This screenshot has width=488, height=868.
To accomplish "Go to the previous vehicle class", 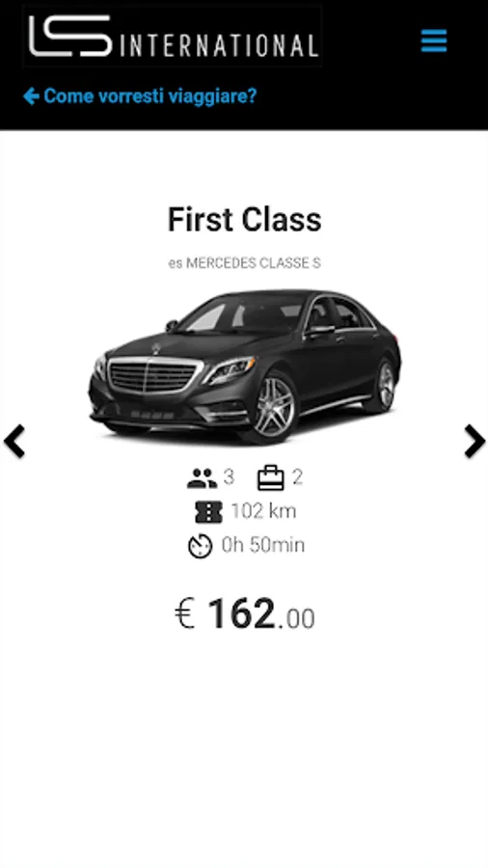I will [x=14, y=441].
